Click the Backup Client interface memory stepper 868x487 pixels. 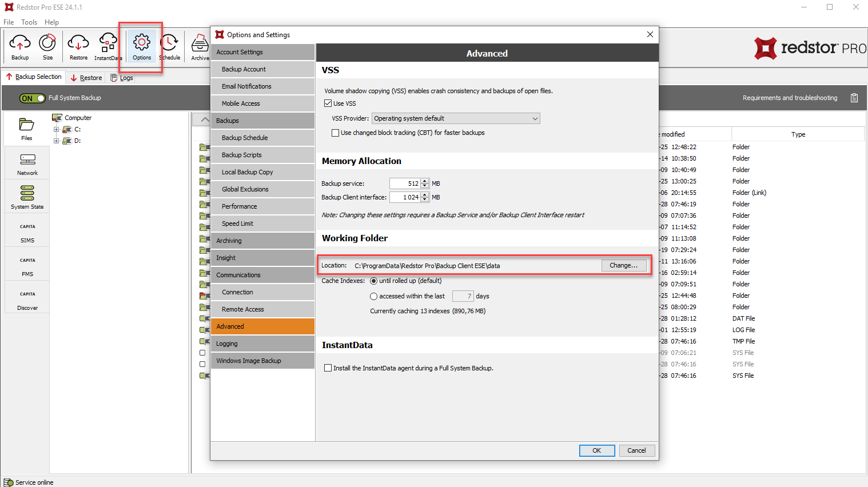pyautogui.click(x=425, y=197)
